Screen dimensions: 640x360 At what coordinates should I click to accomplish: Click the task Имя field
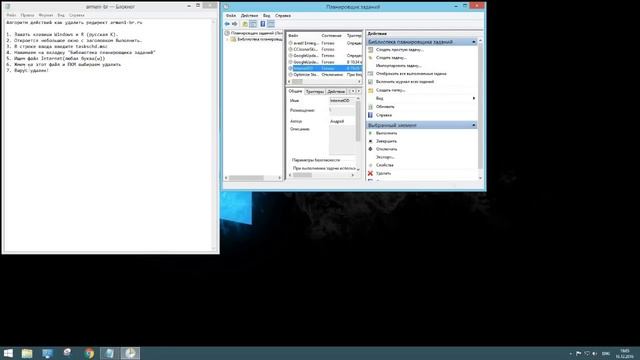pos(342,100)
